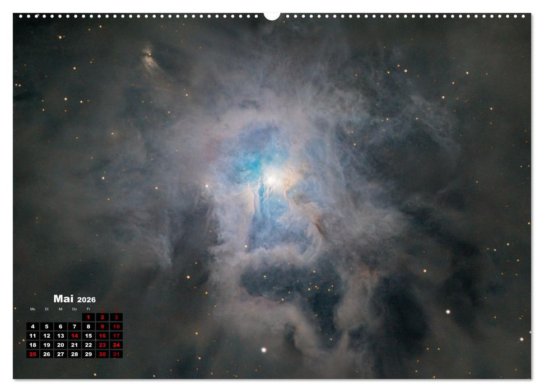Viewport: 544px width, 392px height.
Task: Select the red date 14
Action: 75,335
